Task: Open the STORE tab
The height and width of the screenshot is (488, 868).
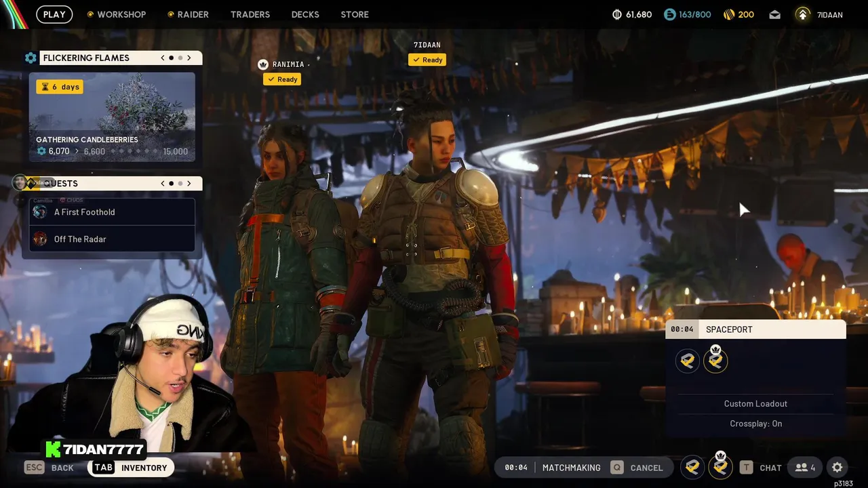Action: click(355, 14)
